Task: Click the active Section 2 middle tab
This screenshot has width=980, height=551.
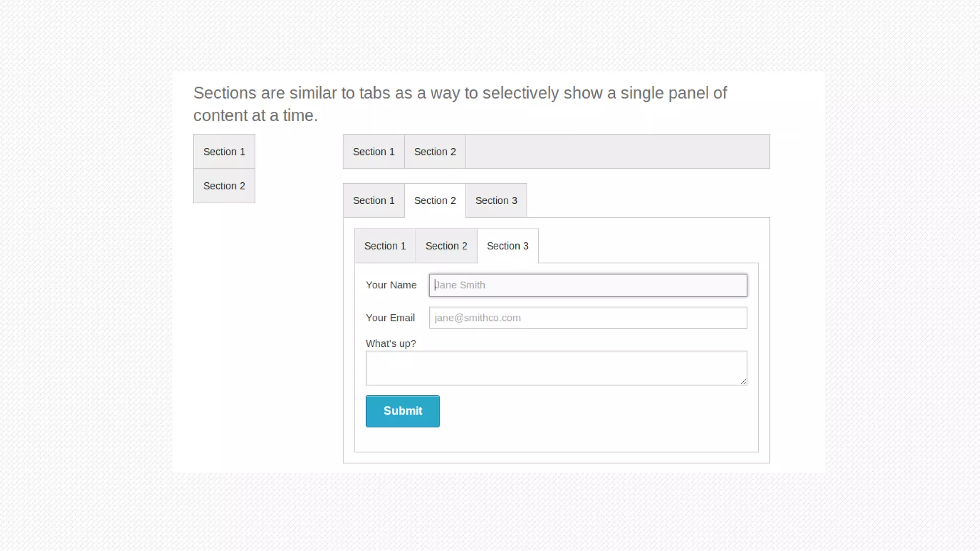Action: coord(434,200)
